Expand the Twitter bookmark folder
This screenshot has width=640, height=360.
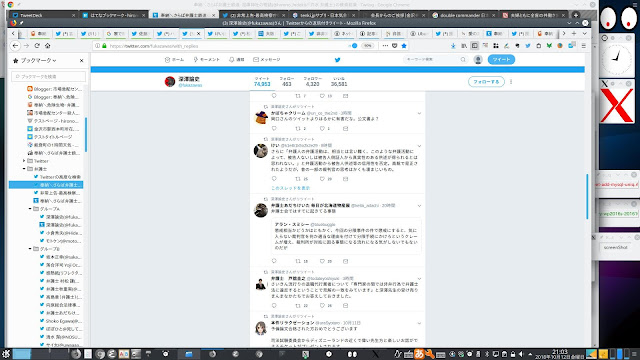24,161
